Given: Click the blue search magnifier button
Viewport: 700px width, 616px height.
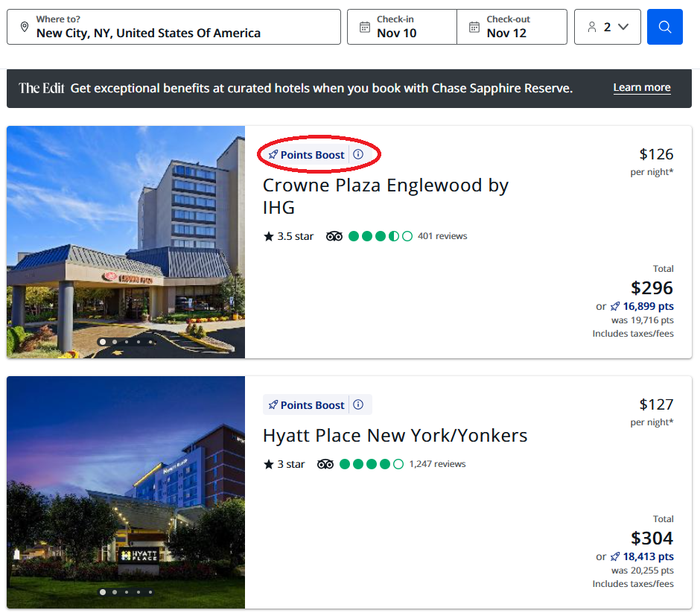Looking at the screenshot, I should [664, 27].
